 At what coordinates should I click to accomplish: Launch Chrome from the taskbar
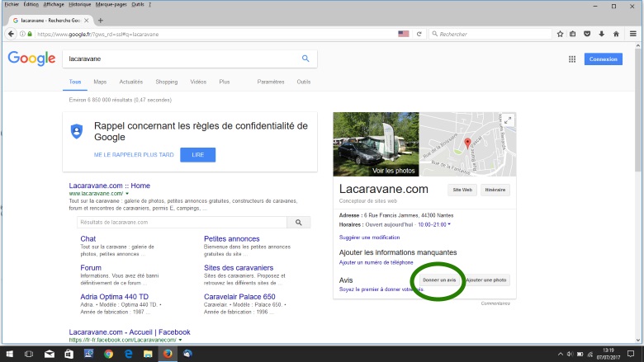(108, 354)
